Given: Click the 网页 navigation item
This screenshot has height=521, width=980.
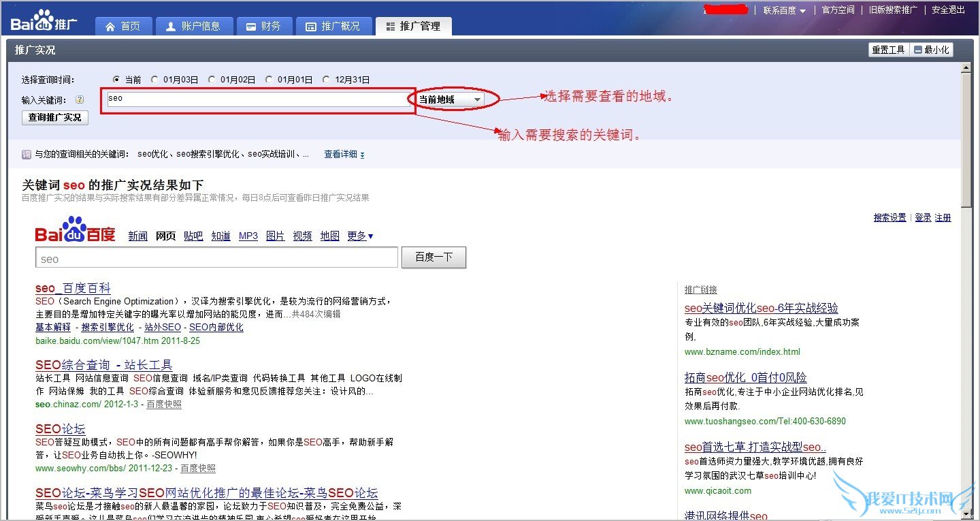Looking at the screenshot, I should click(166, 236).
